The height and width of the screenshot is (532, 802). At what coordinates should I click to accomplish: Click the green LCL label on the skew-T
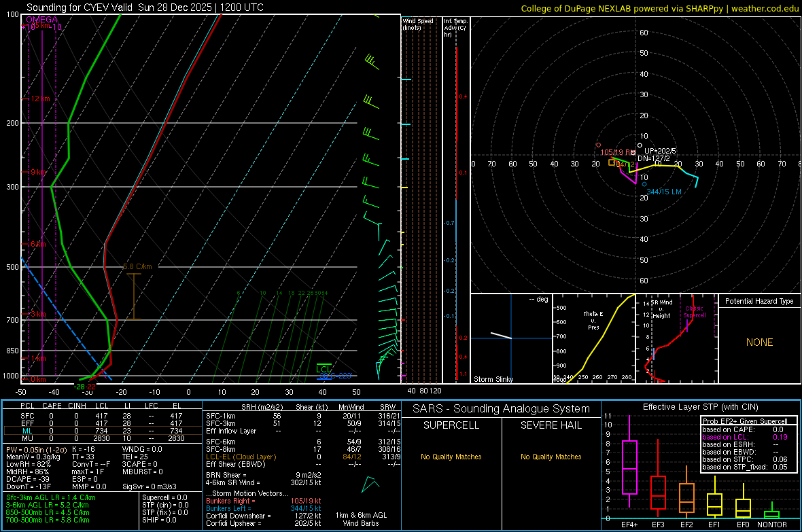click(x=324, y=370)
